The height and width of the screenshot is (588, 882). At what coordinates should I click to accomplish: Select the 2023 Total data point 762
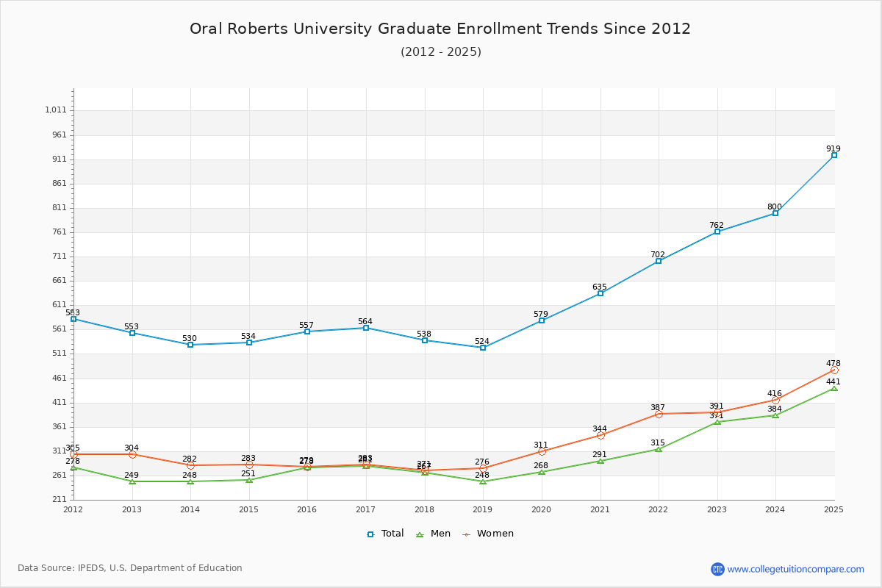[x=717, y=232]
